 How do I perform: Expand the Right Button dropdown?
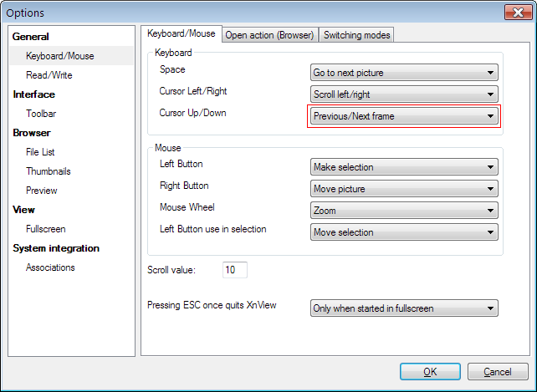[404, 189]
